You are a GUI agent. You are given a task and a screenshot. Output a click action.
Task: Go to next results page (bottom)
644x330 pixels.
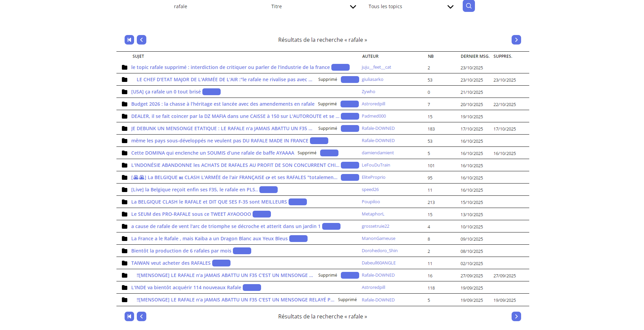(516, 316)
